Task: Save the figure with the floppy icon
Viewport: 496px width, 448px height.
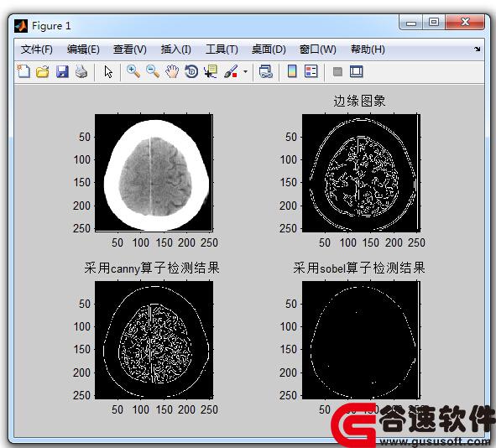Action: (62, 71)
